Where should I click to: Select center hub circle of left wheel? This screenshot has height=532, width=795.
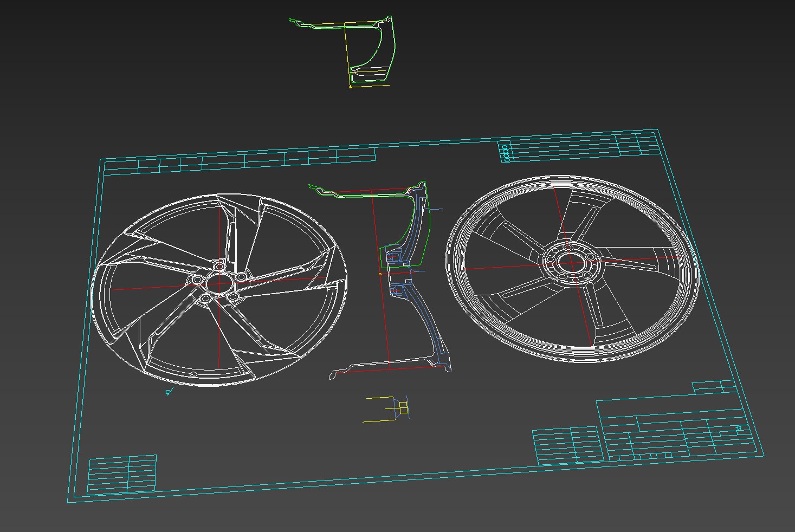coord(219,283)
